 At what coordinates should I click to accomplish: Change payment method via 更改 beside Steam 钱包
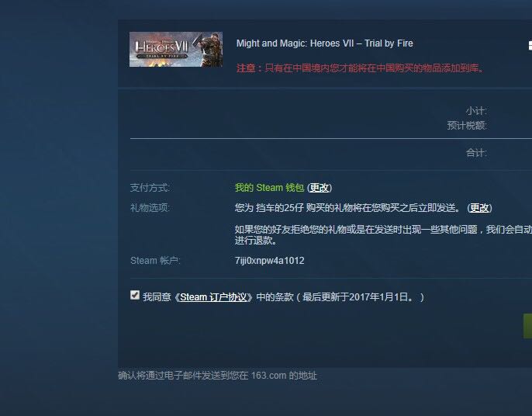coord(320,188)
